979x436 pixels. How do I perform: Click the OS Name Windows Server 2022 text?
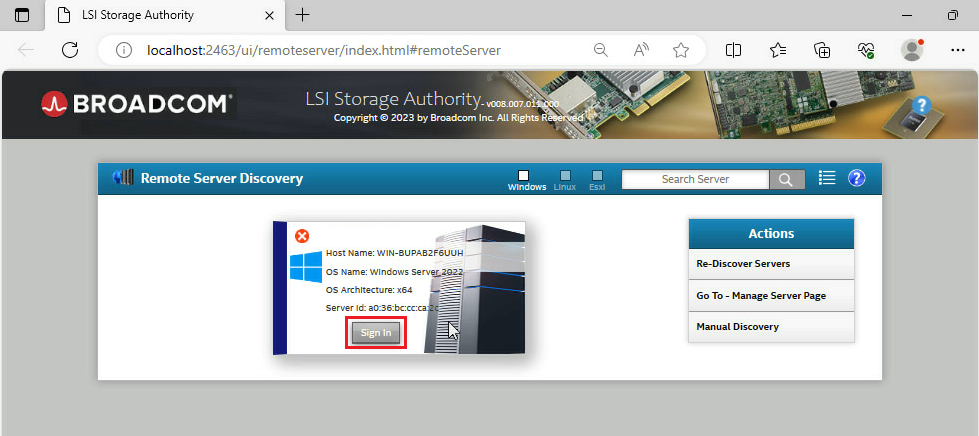click(x=395, y=272)
